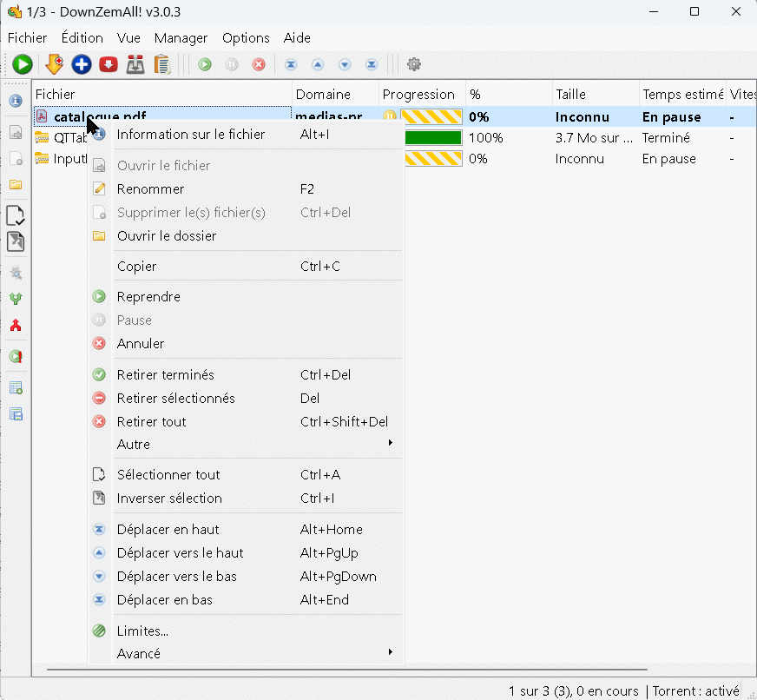Open the Vue menu
This screenshot has height=700, width=757.
tap(128, 37)
